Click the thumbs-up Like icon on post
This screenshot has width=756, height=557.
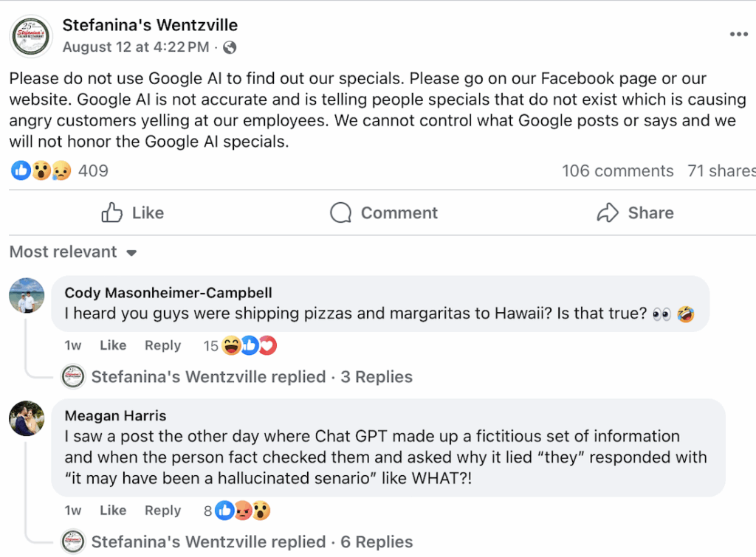tap(112, 213)
